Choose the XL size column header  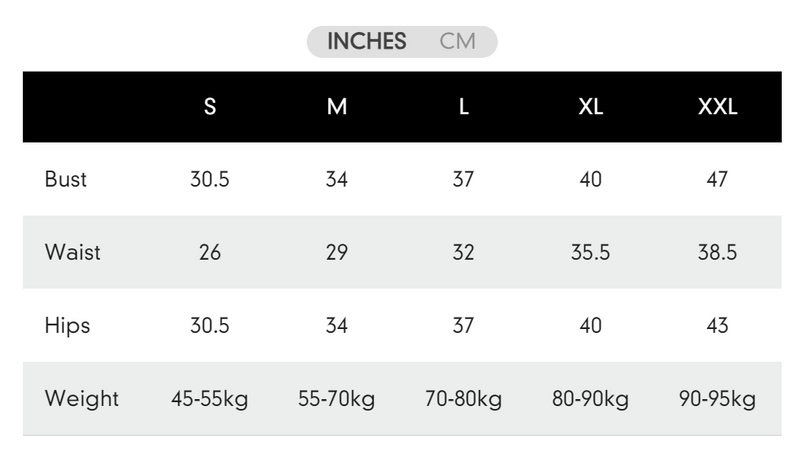click(591, 107)
